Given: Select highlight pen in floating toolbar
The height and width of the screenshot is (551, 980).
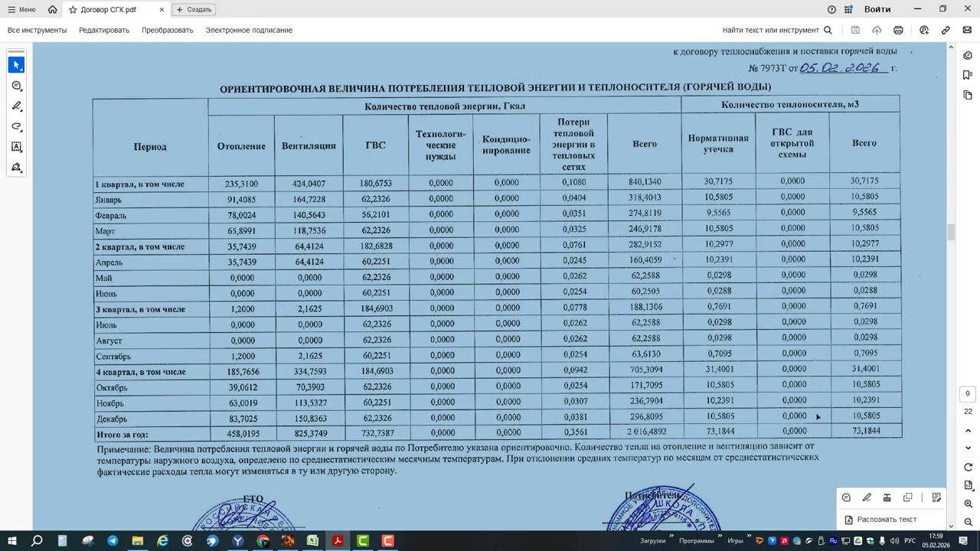Looking at the screenshot, I should (x=867, y=497).
